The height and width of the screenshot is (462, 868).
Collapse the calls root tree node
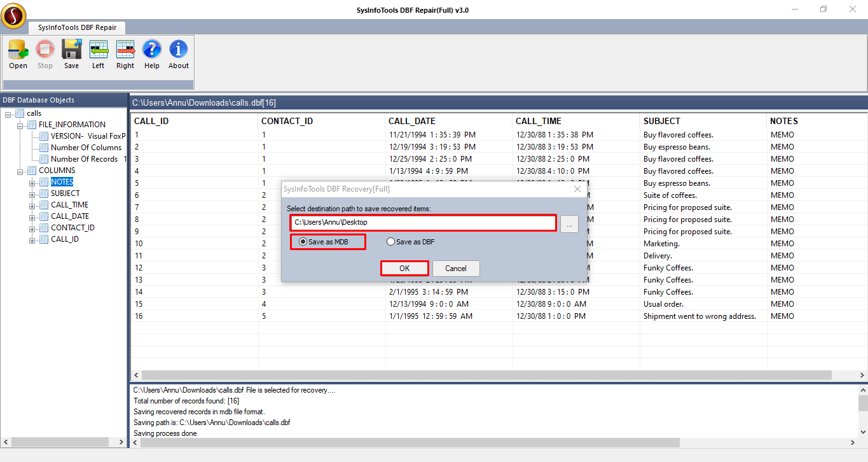(x=8, y=113)
